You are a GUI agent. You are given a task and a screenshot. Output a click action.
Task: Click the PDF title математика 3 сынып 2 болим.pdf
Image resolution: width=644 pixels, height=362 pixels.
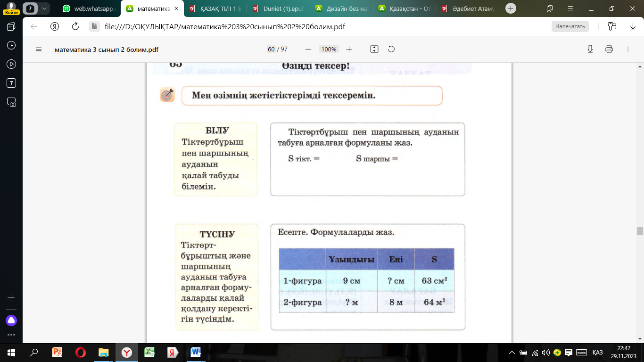tap(107, 49)
